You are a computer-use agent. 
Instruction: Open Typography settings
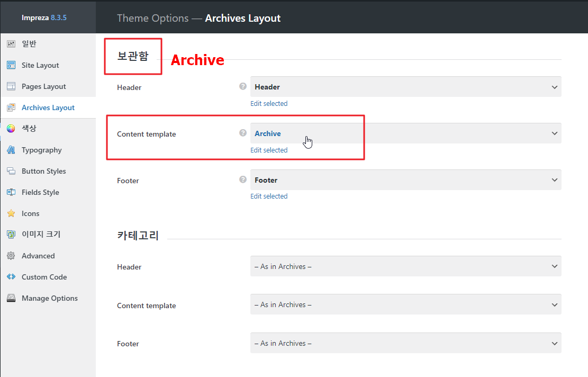[48, 150]
